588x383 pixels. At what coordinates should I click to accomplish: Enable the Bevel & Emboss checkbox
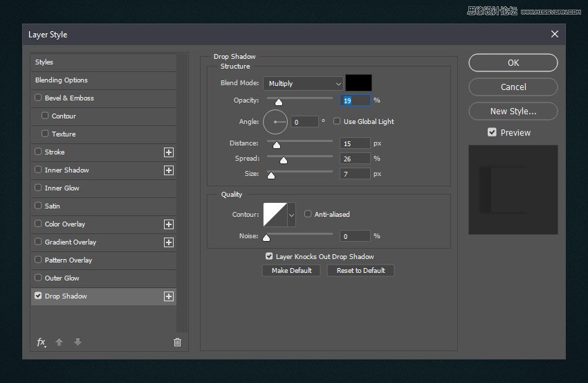click(x=38, y=98)
